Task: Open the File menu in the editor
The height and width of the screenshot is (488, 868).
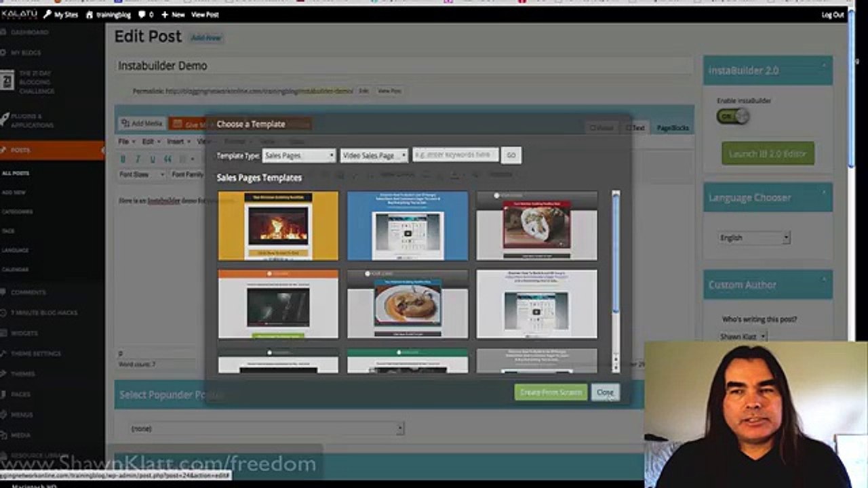Action: click(x=125, y=142)
